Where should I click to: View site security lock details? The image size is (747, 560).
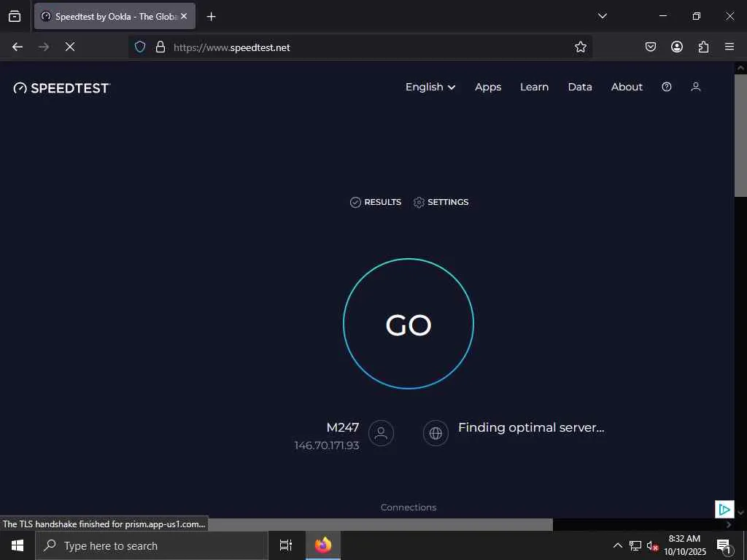(x=160, y=47)
